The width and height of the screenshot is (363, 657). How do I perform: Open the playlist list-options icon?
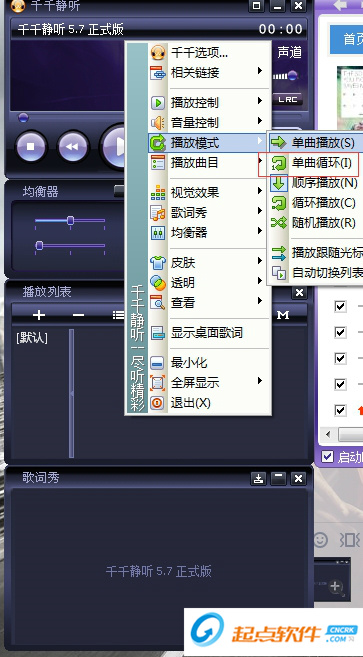(118, 315)
